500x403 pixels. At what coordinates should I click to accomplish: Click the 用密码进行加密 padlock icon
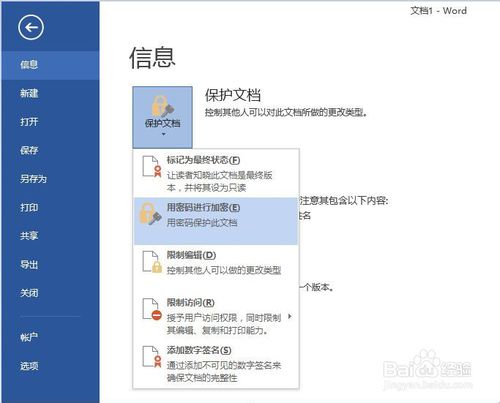point(150,213)
